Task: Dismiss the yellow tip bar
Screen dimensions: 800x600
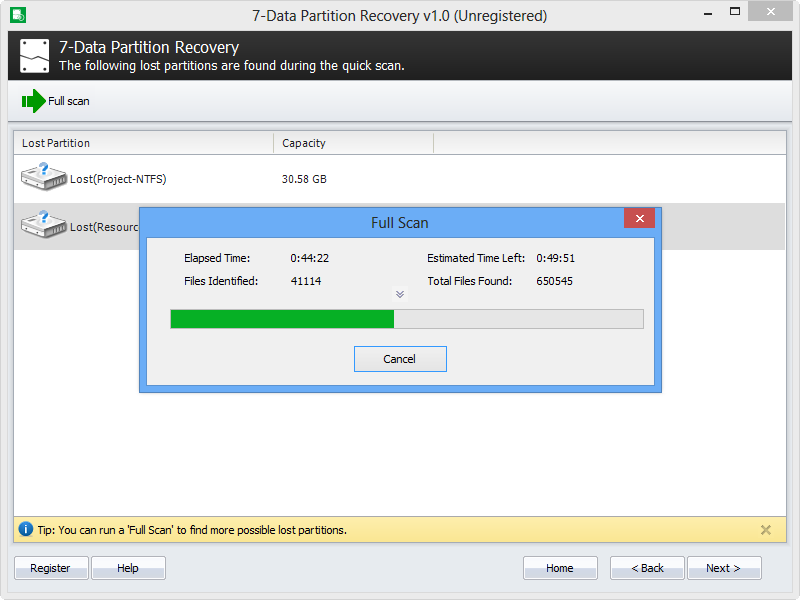Action: [x=766, y=530]
